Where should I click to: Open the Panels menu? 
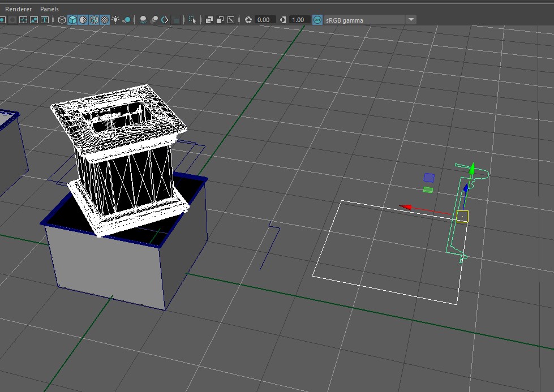(x=49, y=9)
